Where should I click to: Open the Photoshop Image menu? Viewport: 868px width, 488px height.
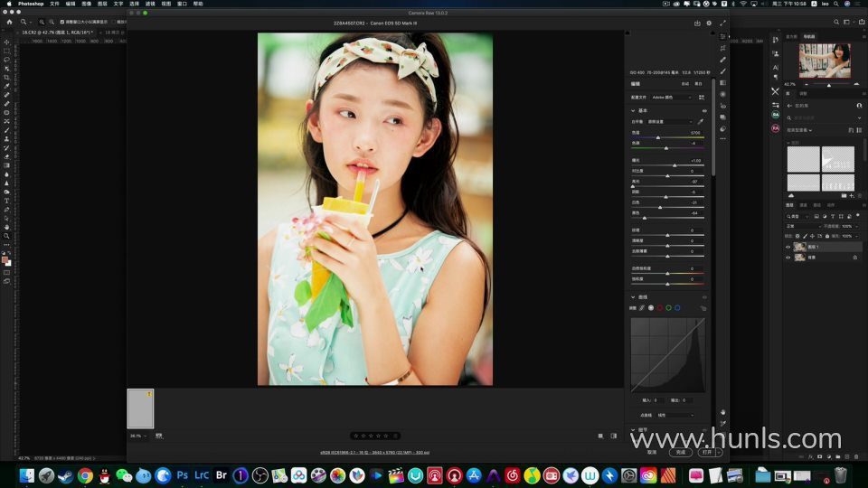pyautogui.click(x=87, y=4)
